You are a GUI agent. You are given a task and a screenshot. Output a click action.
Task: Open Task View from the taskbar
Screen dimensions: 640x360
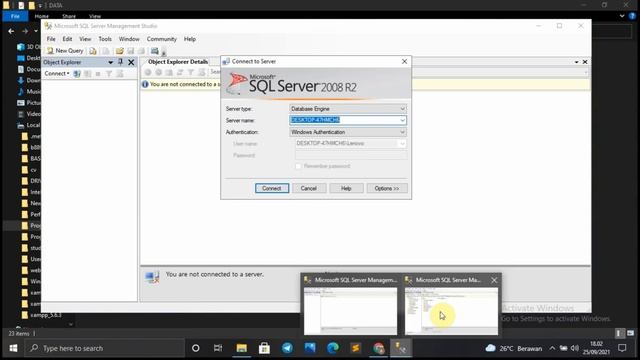(x=218, y=348)
